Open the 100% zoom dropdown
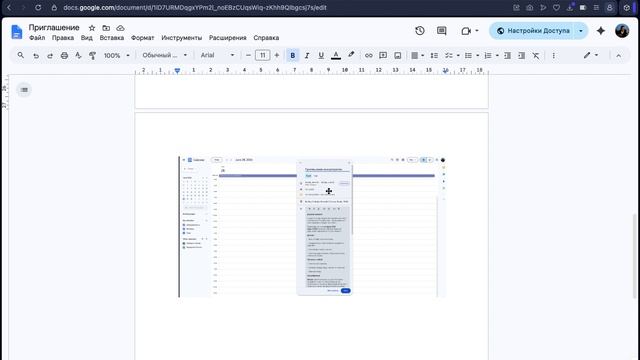 pyautogui.click(x=116, y=56)
